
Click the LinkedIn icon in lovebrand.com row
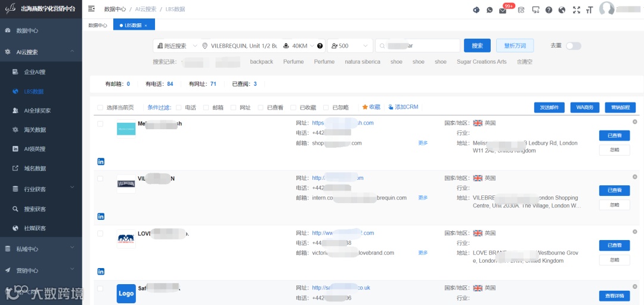pyautogui.click(x=101, y=271)
